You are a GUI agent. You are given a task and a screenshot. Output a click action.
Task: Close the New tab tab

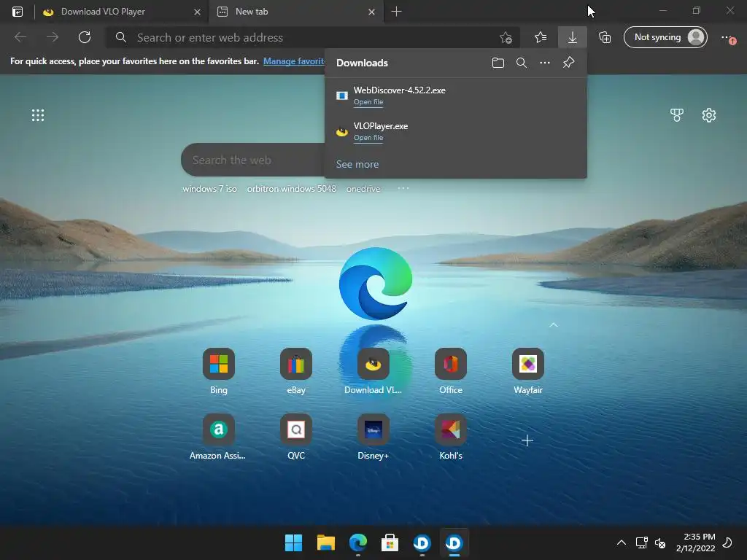pos(371,12)
